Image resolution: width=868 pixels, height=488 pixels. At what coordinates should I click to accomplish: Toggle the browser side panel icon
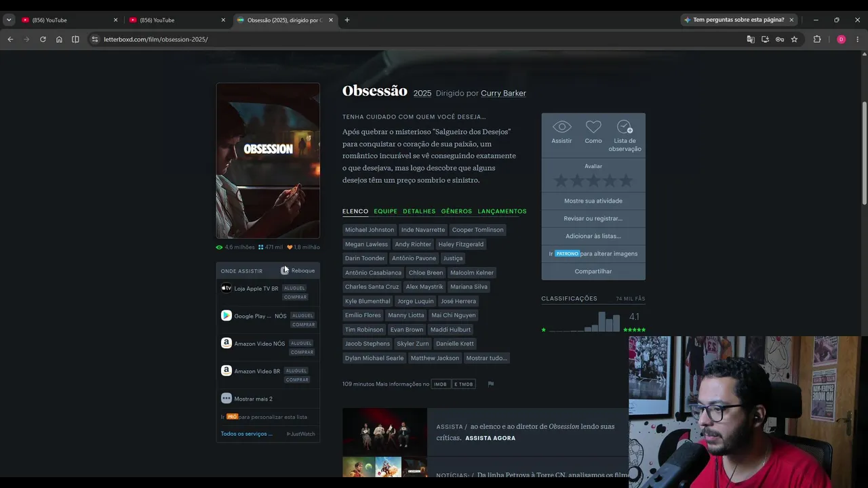click(75, 39)
